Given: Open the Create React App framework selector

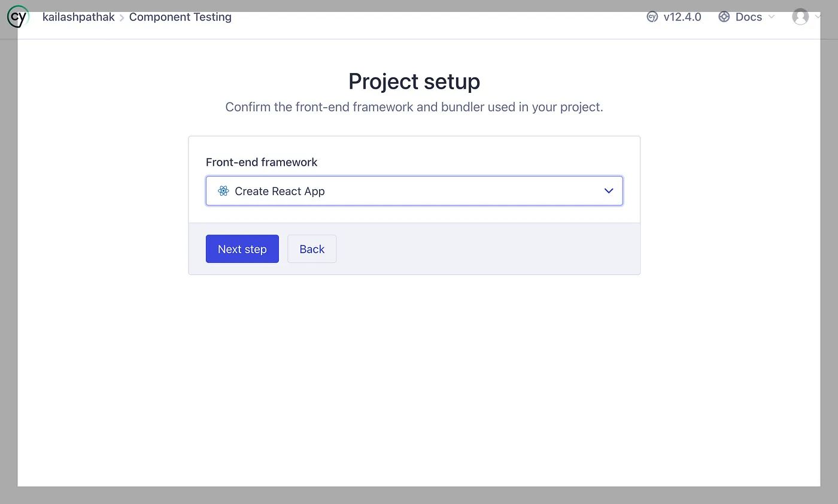Looking at the screenshot, I should pyautogui.click(x=414, y=191).
